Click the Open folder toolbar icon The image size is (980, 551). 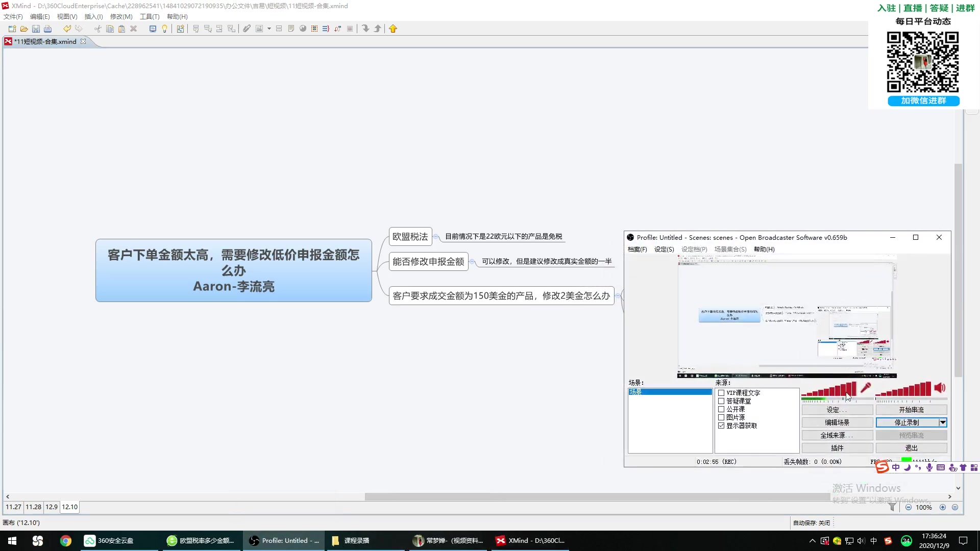click(x=24, y=29)
